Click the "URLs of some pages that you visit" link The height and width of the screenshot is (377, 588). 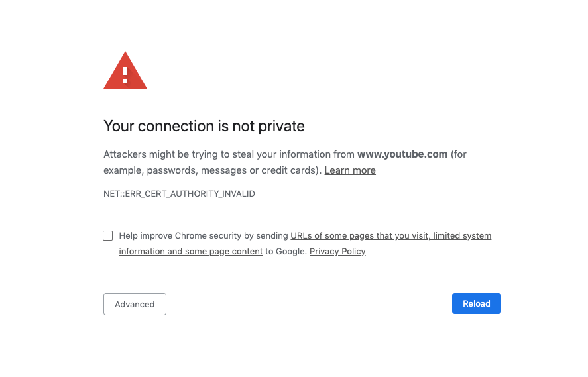pos(360,236)
